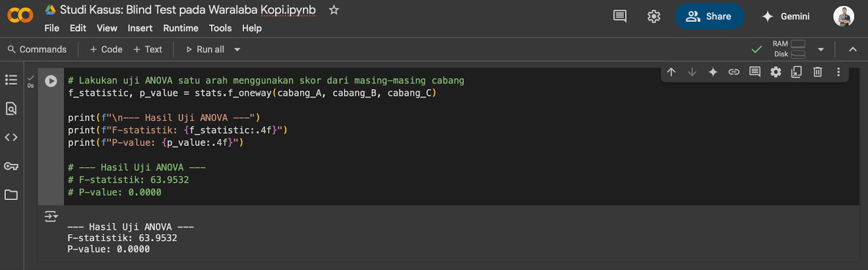Copy link to cell
The height and width of the screenshot is (270, 868).
(734, 72)
